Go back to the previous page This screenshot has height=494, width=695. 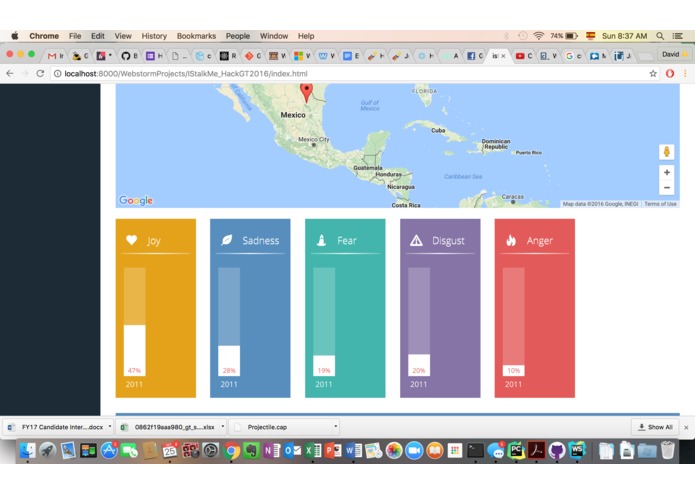[x=10, y=74]
